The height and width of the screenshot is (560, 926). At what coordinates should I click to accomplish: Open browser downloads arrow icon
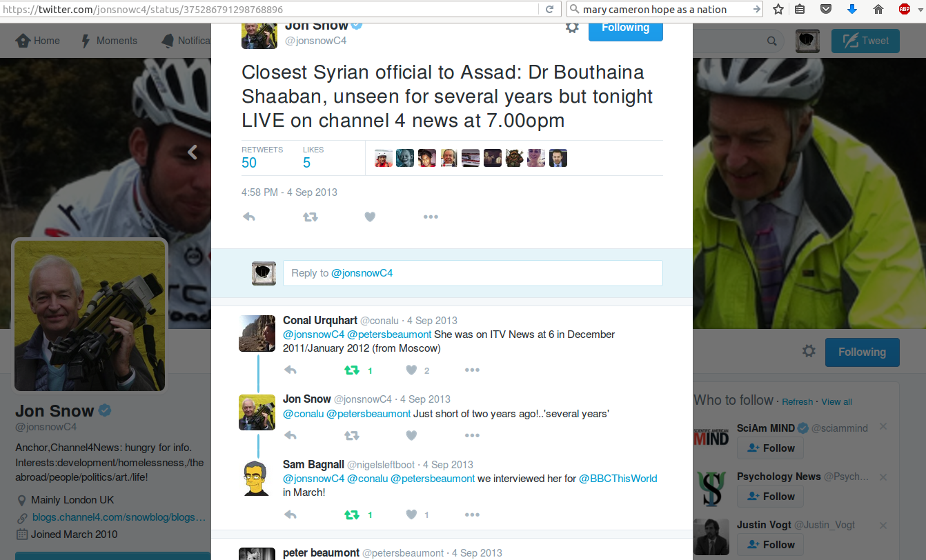852,9
